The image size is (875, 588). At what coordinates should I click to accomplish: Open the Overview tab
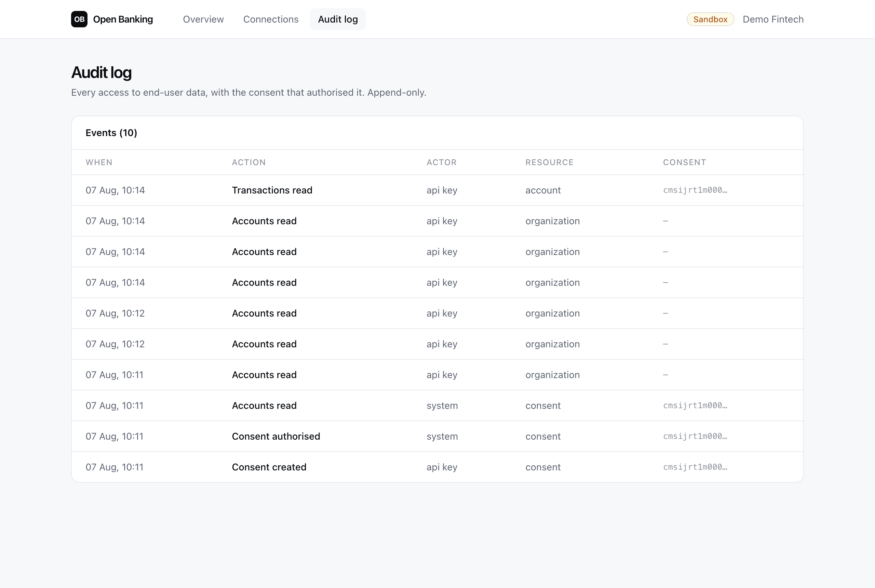point(203,19)
